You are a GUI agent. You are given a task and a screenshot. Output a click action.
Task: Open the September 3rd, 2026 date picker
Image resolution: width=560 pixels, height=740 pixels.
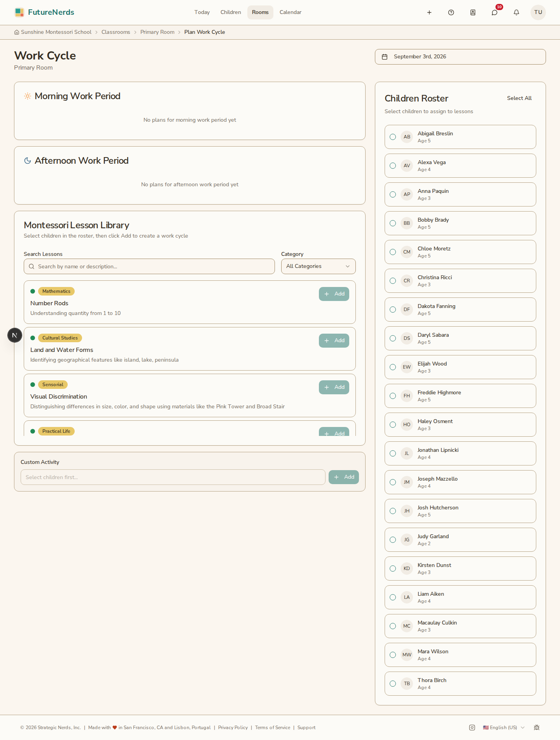460,57
